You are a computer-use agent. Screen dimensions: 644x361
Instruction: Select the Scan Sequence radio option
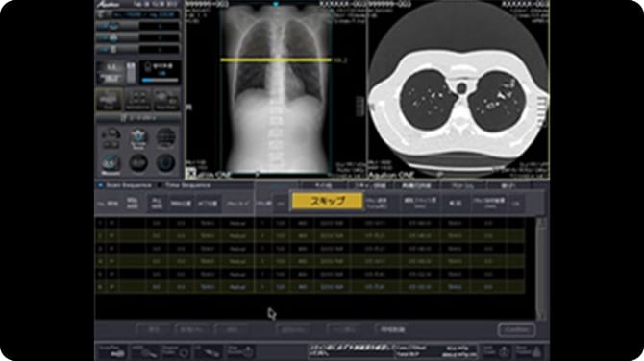101,185
